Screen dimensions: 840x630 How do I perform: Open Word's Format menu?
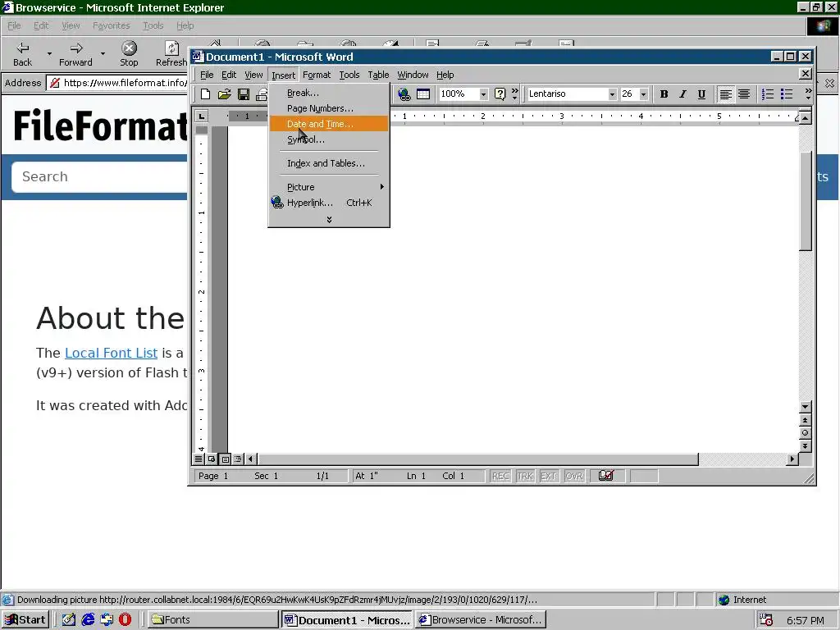317,75
